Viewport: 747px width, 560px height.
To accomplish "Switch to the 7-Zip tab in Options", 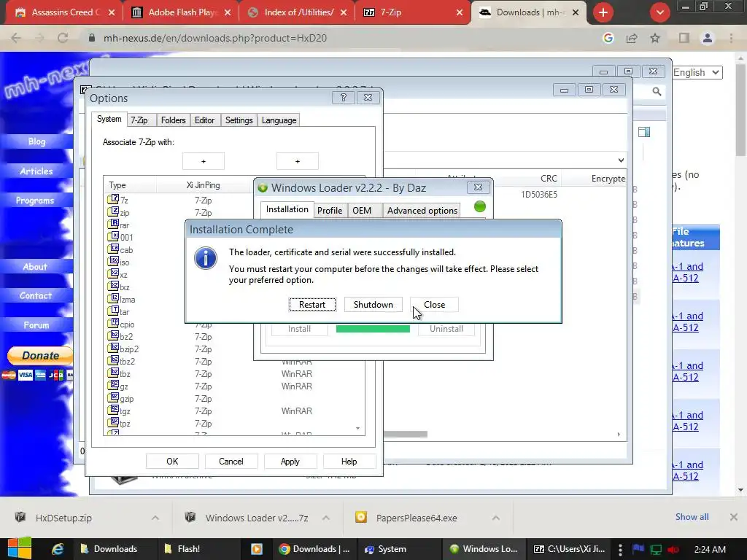I will tap(139, 120).
